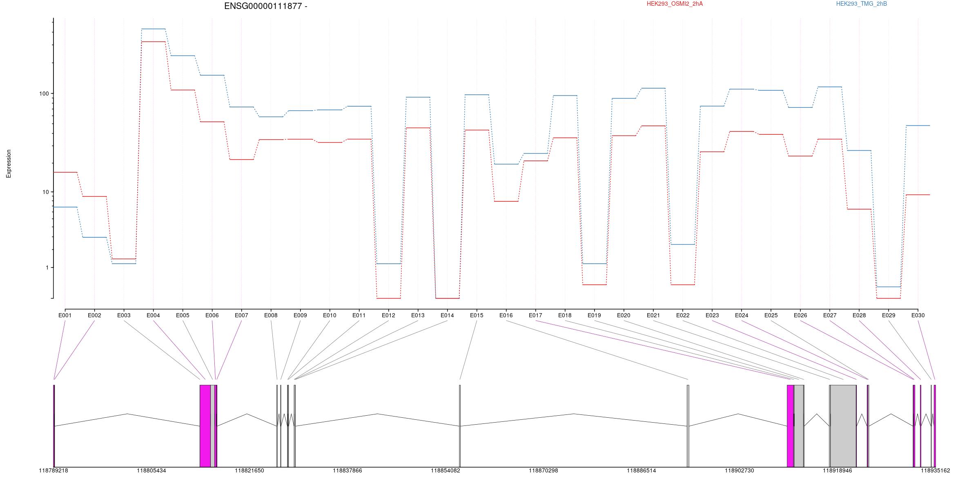Viewport: 980px width, 490px height.
Task: Click exon label E023
Action: (712, 315)
